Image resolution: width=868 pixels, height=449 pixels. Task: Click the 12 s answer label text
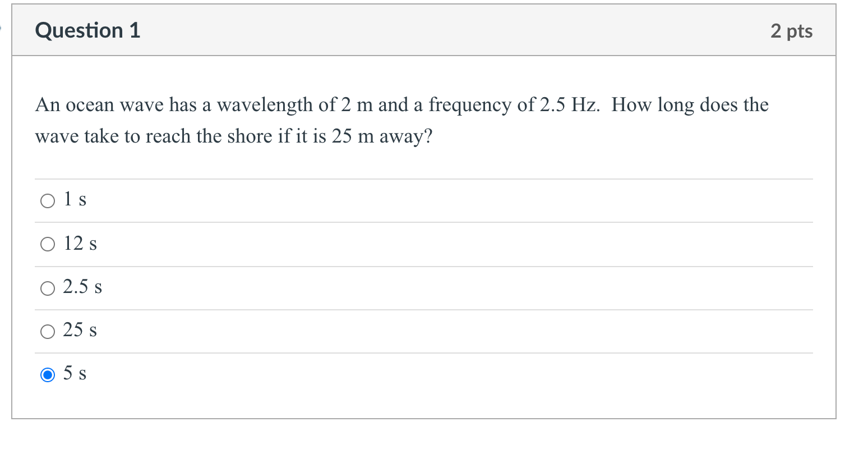click(x=80, y=244)
